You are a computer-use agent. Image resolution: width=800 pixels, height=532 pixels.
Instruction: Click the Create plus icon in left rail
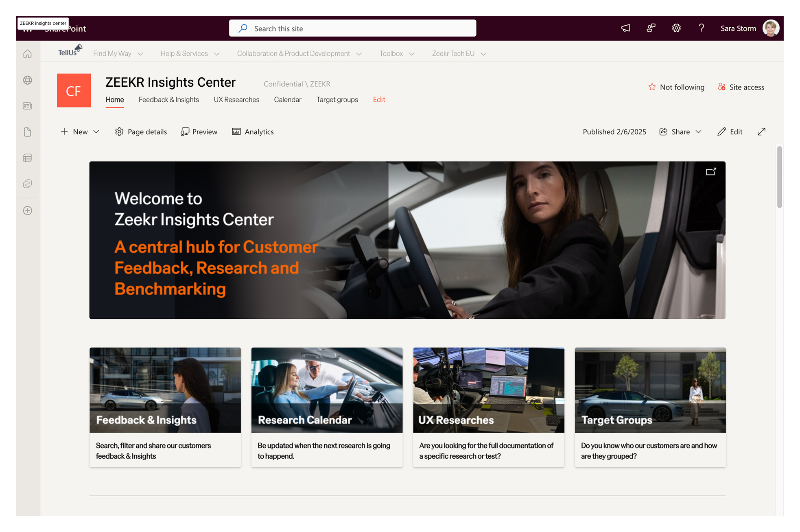(x=28, y=210)
